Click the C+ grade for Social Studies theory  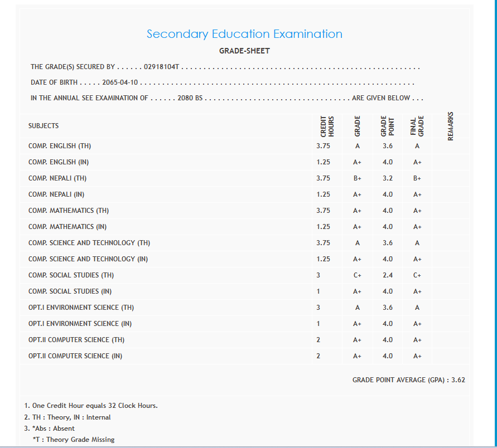point(357,275)
